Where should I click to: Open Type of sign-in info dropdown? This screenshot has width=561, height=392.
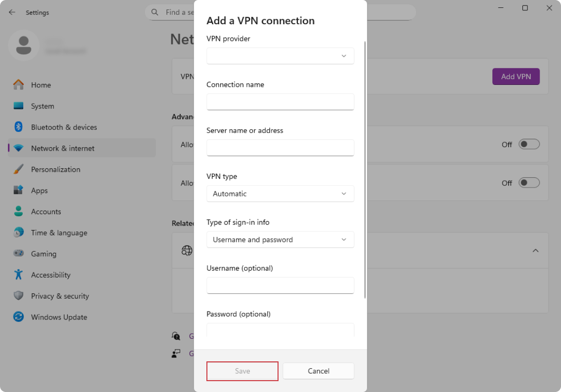tap(280, 239)
